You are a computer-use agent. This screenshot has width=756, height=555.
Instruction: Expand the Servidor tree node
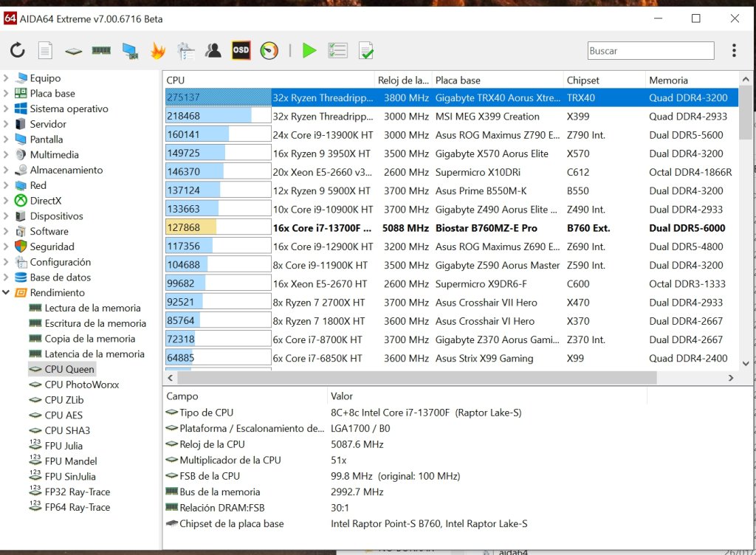coord(6,124)
